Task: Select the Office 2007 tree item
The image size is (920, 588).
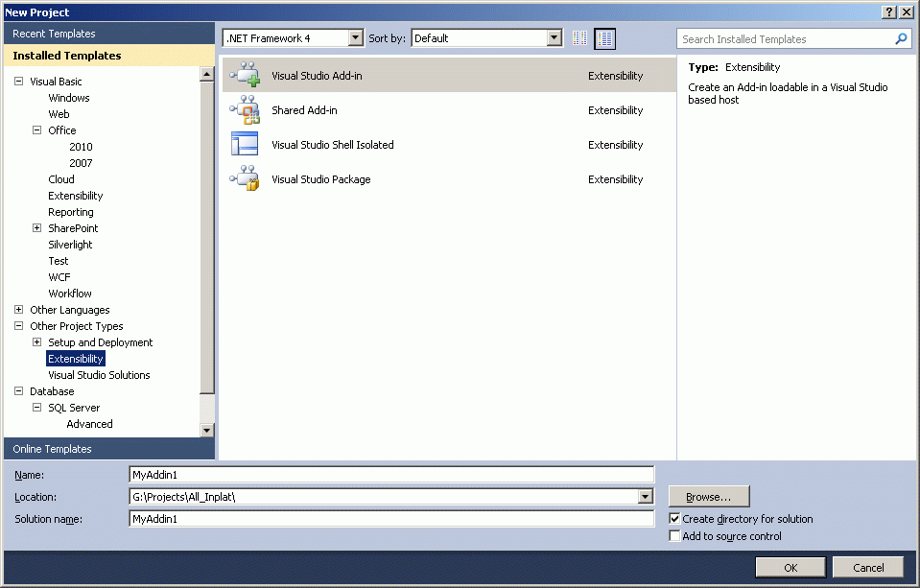Action: [x=81, y=163]
